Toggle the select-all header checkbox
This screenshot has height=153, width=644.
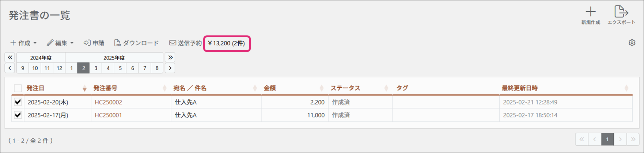click(x=18, y=88)
